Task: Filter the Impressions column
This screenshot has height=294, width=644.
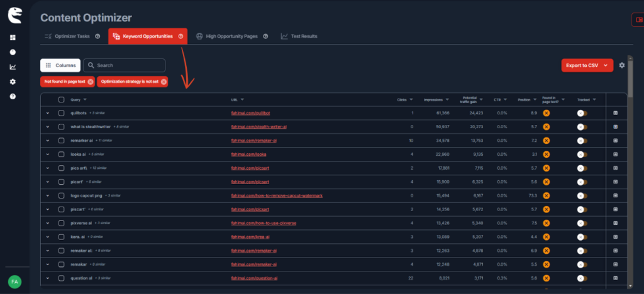Action: point(447,99)
